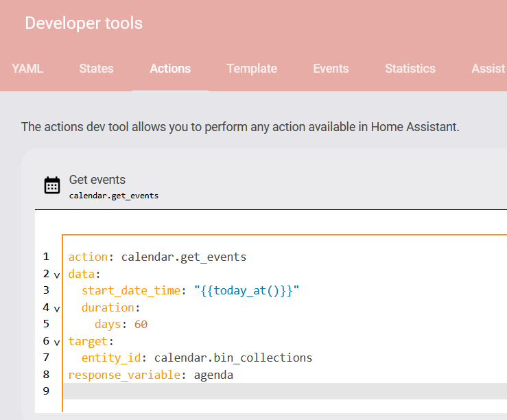The height and width of the screenshot is (420, 507).
Task: Select the Actions tab
Action: pyautogui.click(x=170, y=69)
